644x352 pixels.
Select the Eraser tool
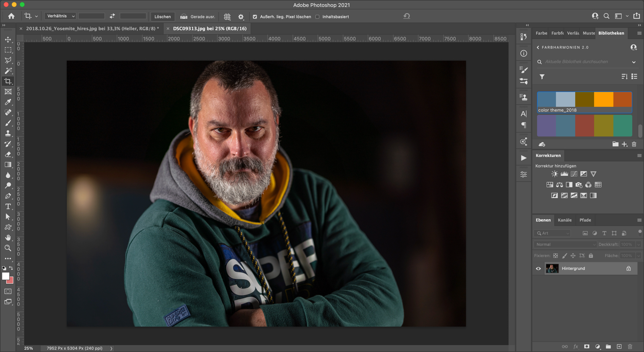[8, 154]
